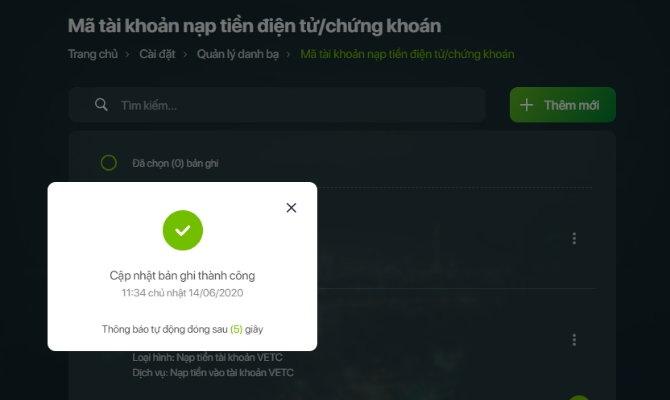Navigate to Cài đặt in the breadcrumb
The height and width of the screenshot is (400, 670).
point(157,54)
